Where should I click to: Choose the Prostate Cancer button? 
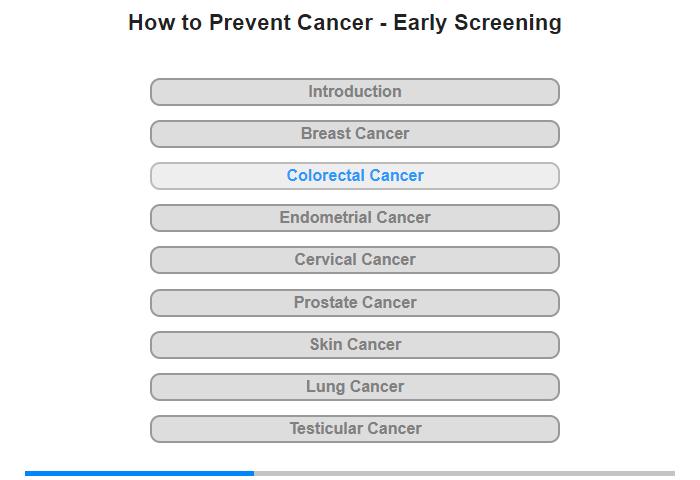354,303
